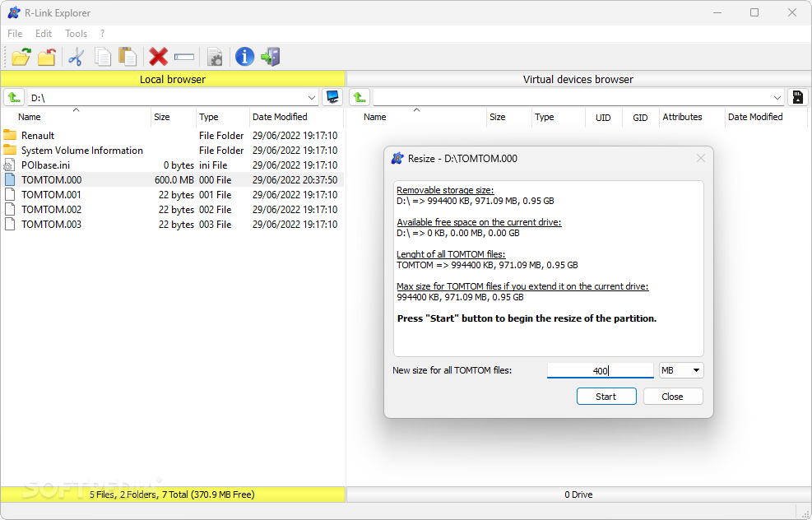Screen dimensions: 812x520
Task: Click the SD card icon
Action: tap(797, 97)
